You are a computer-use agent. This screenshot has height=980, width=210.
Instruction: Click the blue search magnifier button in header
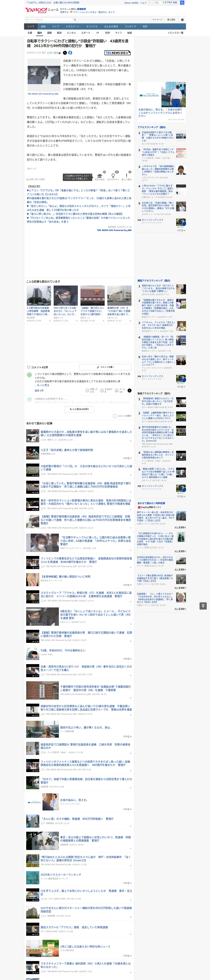182,3
